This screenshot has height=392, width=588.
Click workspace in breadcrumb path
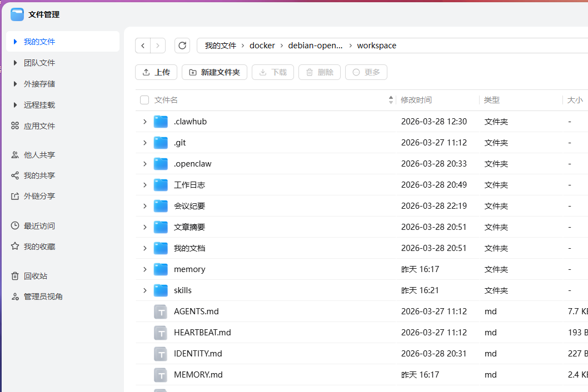376,46
